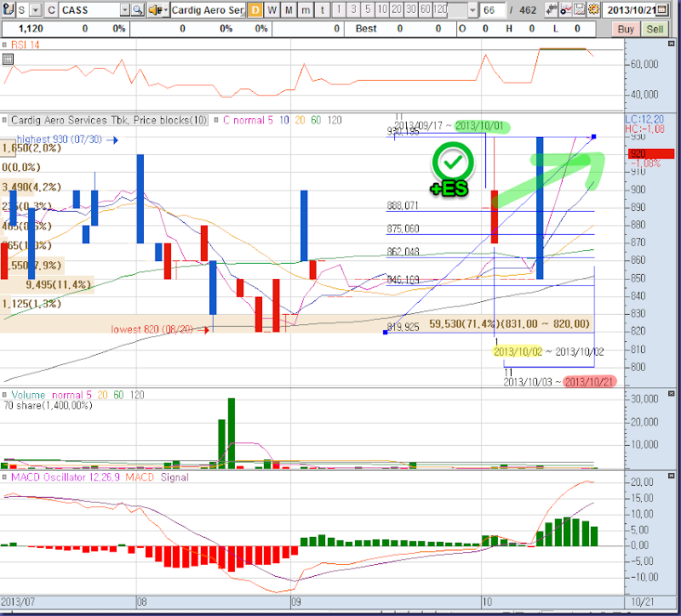
Task: Click the lowest 820 (08/20) annotation
Action: point(152,329)
